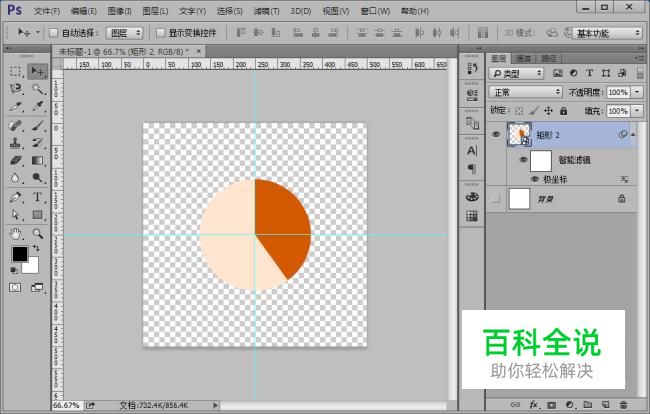This screenshot has width=650, height=414.
Task: Open the 编辑(E) menu
Action: pyautogui.click(x=83, y=11)
